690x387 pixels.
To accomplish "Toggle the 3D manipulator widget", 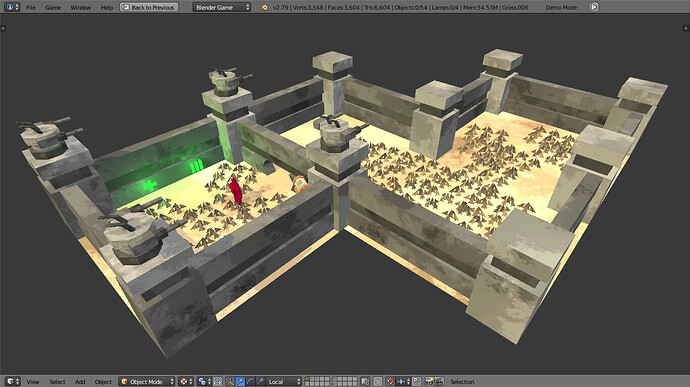I will [x=230, y=382].
